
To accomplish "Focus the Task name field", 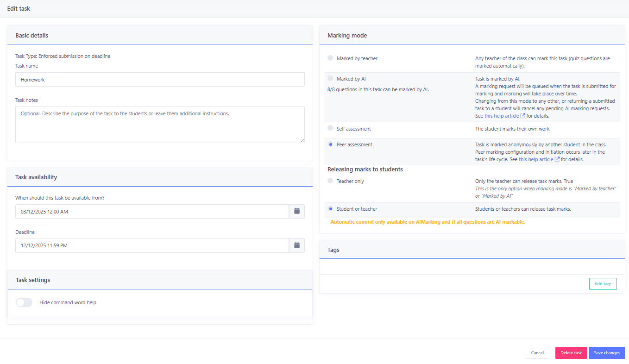I will pos(160,80).
